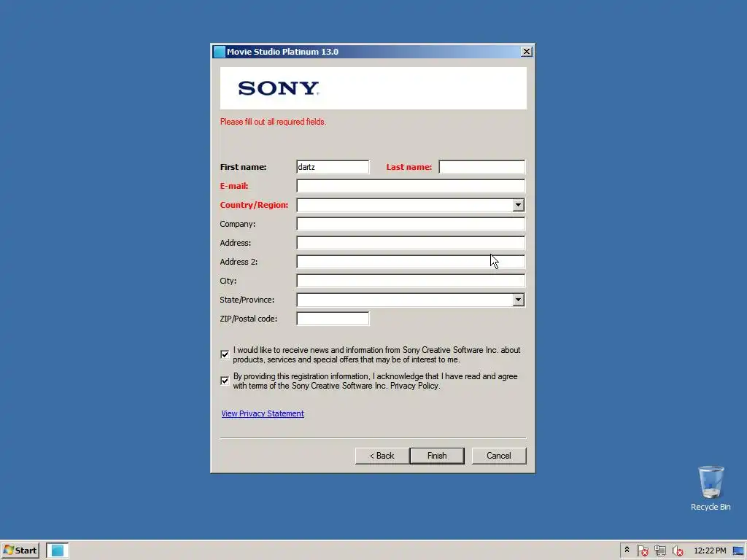
Task: Open the View Privacy Statement link
Action: pyautogui.click(x=263, y=413)
